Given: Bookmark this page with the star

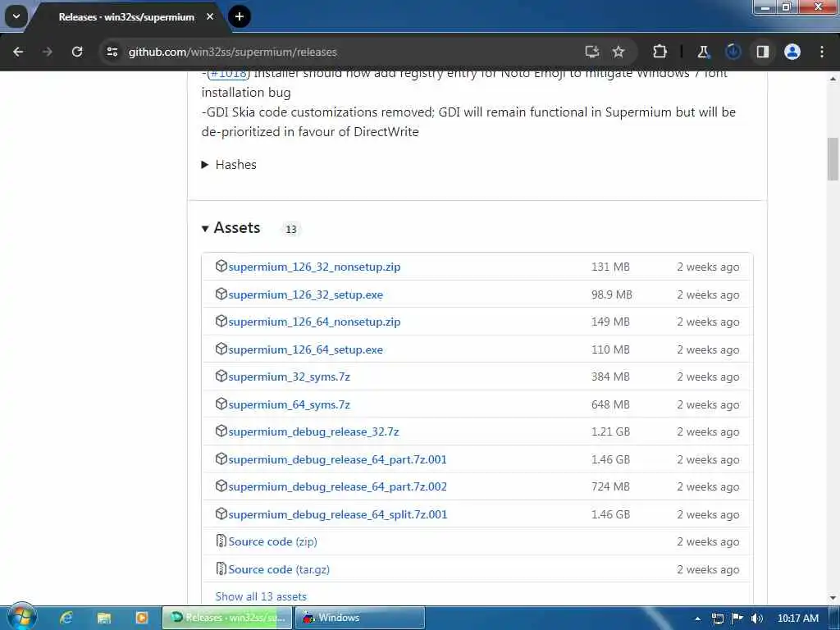Looking at the screenshot, I should coord(619,52).
